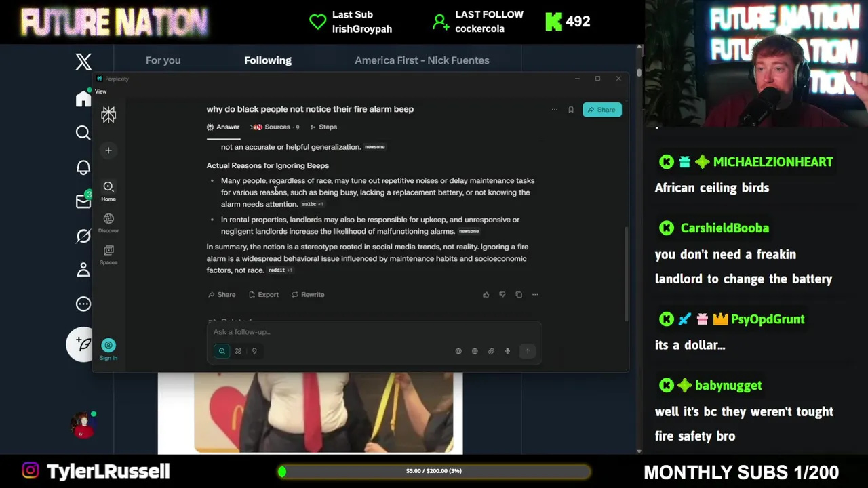Bookmark this Perplexity thread

(x=571, y=110)
